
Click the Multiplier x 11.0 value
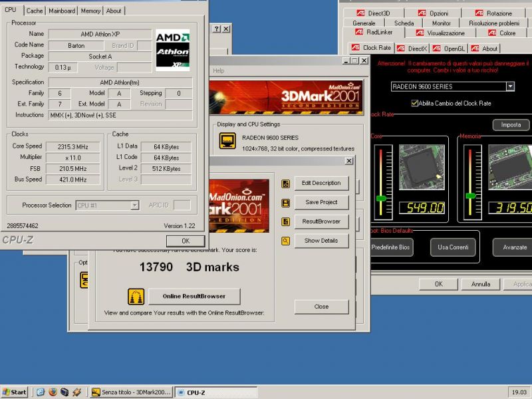[x=72, y=158]
